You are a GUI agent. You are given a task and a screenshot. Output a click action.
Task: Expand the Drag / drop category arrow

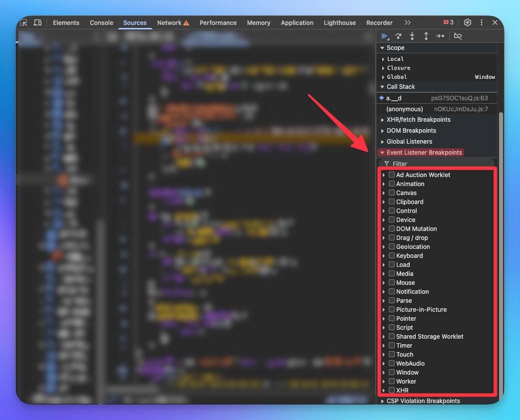(384, 237)
